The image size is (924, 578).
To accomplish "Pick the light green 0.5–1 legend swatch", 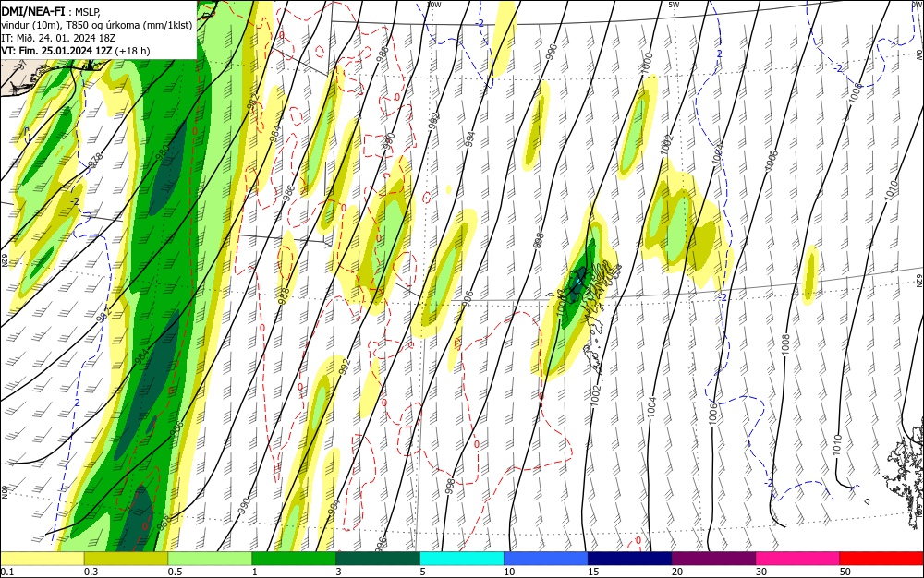I will pyautogui.click(x=210, y=560).
